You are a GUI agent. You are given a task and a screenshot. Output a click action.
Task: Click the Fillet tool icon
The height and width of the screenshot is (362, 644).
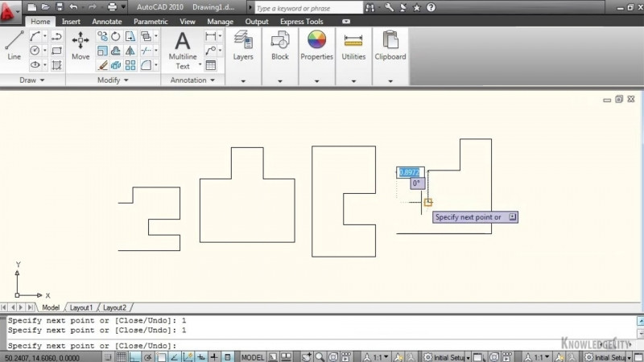click(146, 65)
